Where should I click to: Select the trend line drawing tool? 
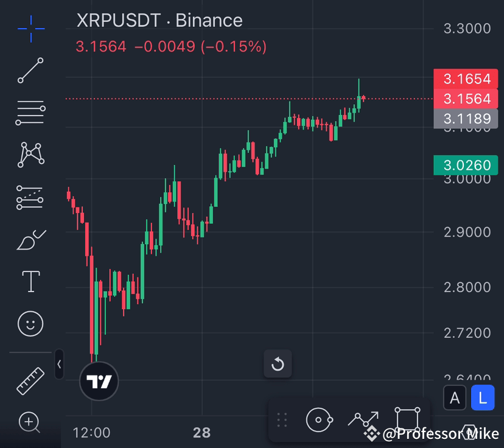click(x=30, y=71)
